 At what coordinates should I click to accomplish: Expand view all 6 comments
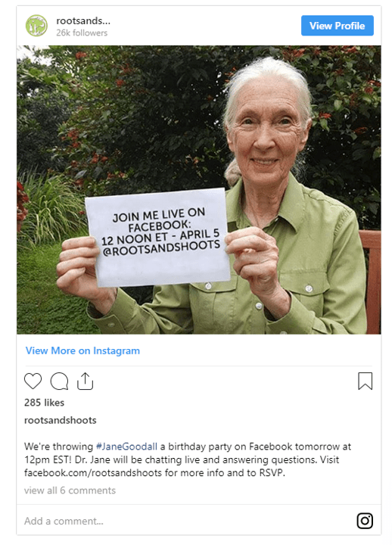pyautogui.click(x=70, y=490)
